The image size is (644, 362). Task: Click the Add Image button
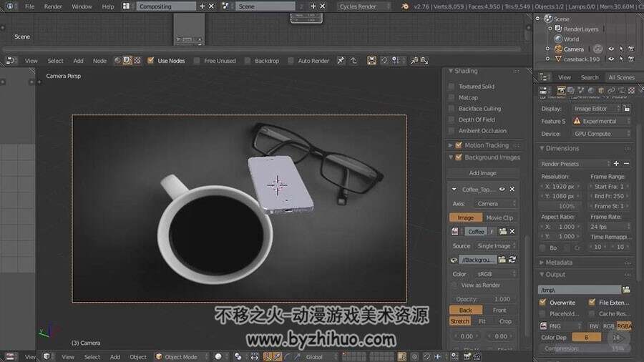click(482, 173)
